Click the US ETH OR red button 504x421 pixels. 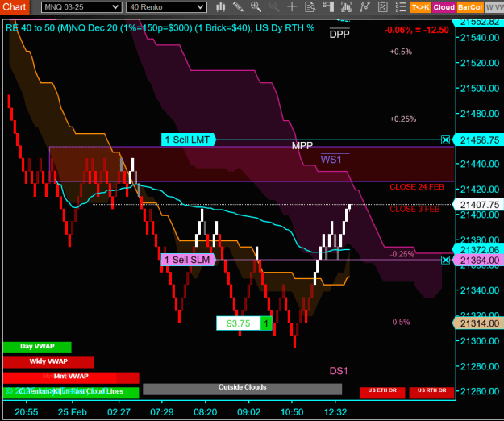point(382,393)
